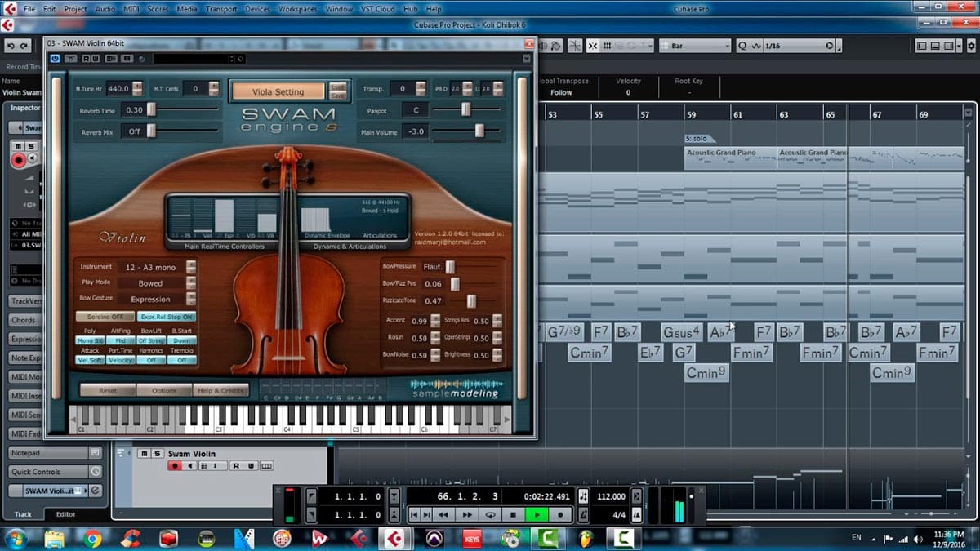The height and width of the screenshot is (551, 980).
Task: Toggle the Tremolo Off button
Action: point(182,360)
